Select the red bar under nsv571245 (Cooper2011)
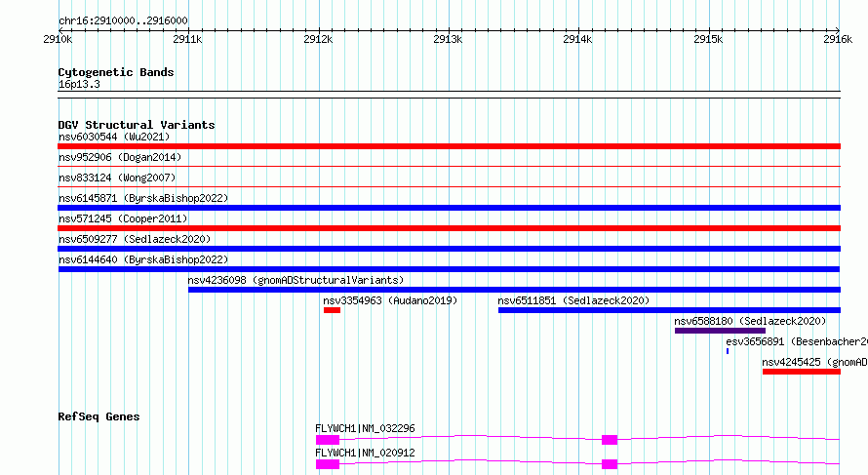Screen dimensions: 868x475 click(x=449, y=228)
